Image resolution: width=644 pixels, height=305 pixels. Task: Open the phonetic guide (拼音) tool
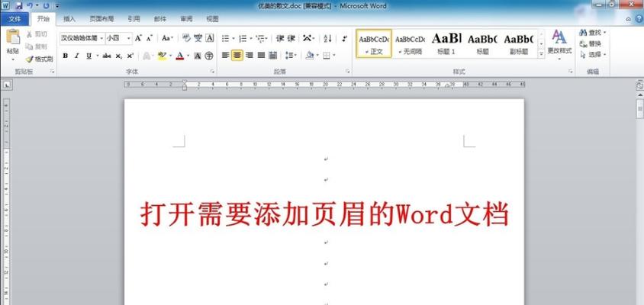click(x=198, y=38)
